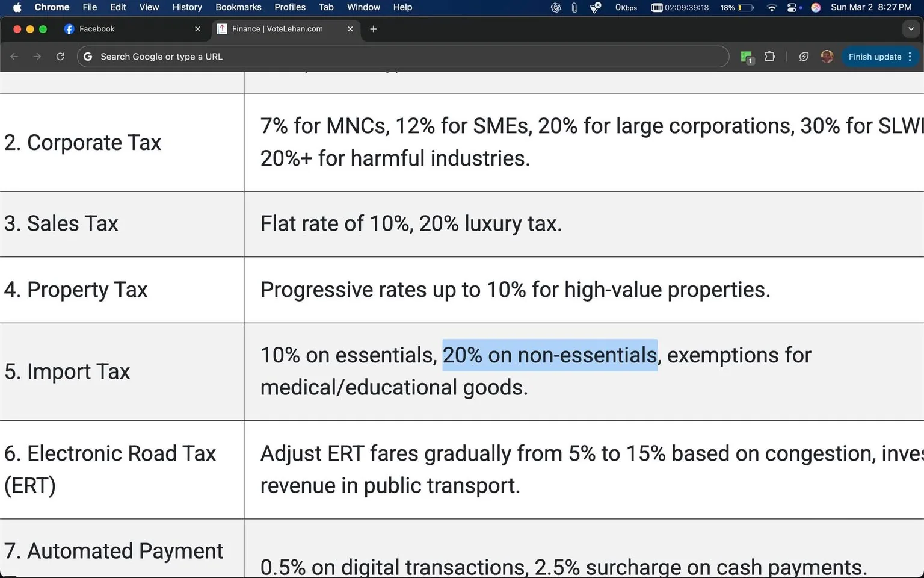This screenshot has height=578, width=924.
Task: Click the '3. Sales Tax' cell
Action: click(122, 224)
